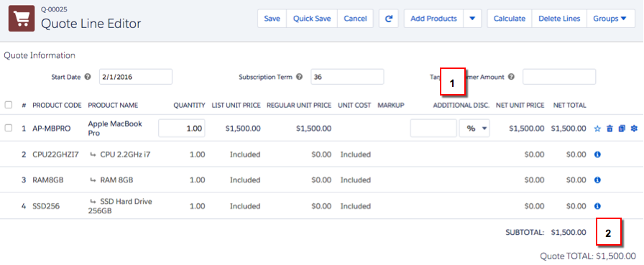Click the clone copy icon on MacBook row
This screenshot has width=644, height=265.
point(622,129)
